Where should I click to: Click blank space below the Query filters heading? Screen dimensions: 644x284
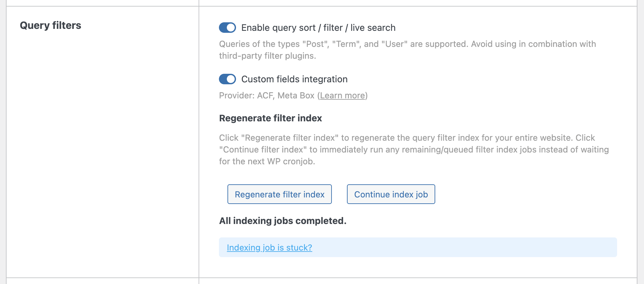(102, 148)
